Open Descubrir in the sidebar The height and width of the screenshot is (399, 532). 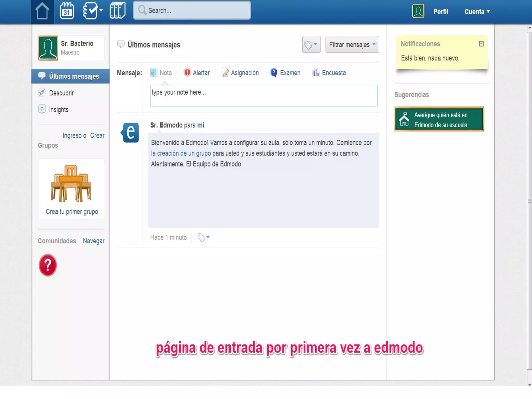coord(61,93)
